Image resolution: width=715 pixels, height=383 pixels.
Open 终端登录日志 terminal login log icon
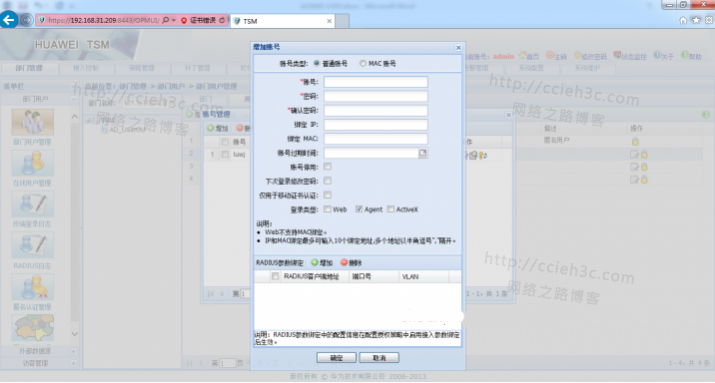coord(32,204)
